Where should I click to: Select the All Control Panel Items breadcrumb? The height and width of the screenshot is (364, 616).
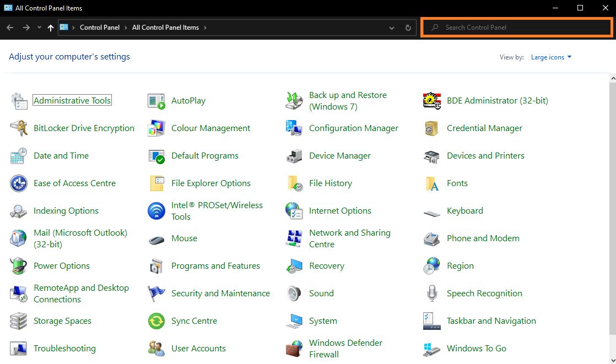(165, 28)
